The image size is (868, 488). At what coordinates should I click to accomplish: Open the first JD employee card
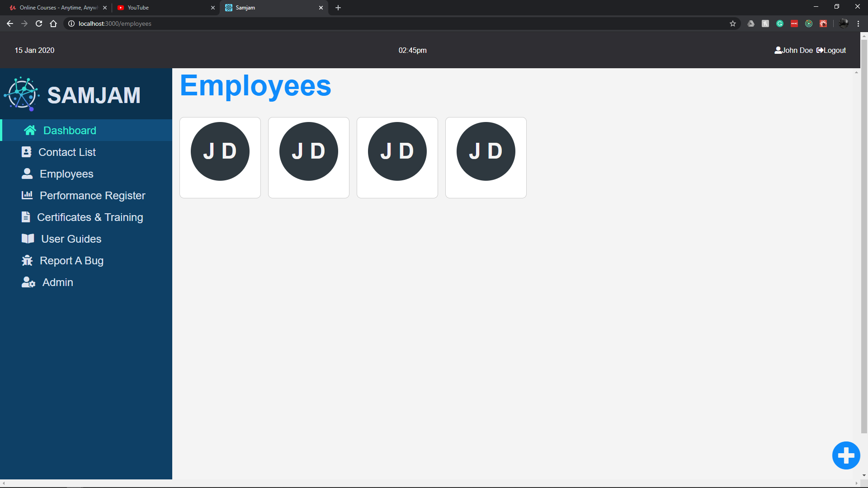(220, 158)
